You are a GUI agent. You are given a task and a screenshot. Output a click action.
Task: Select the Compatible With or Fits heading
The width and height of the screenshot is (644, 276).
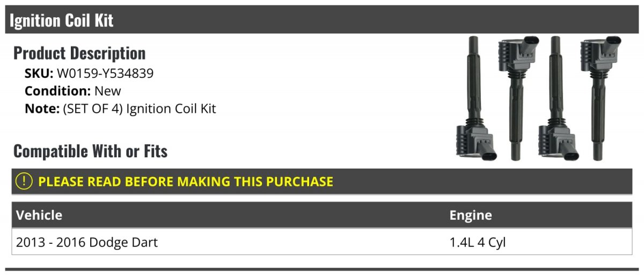pyautogui.click(x=90, y=151)
